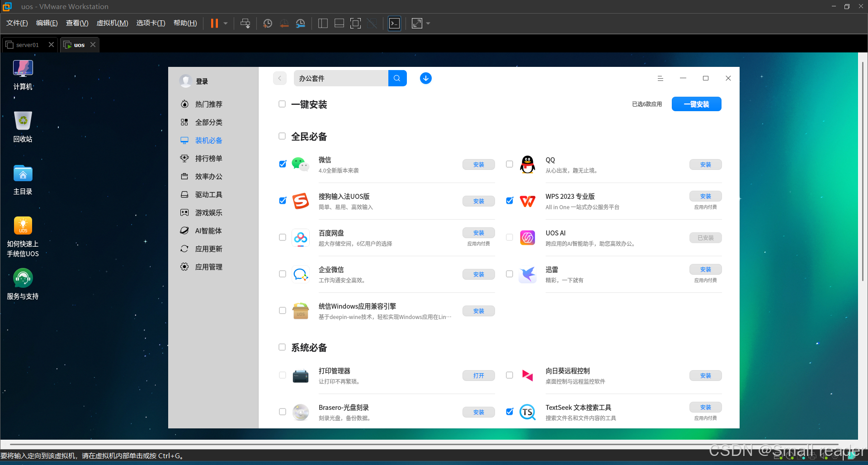Check the 全民必备 section checkbox
The height and width of the screenshot is (465, 868).
pyautogui.click(x=282, y=136)
